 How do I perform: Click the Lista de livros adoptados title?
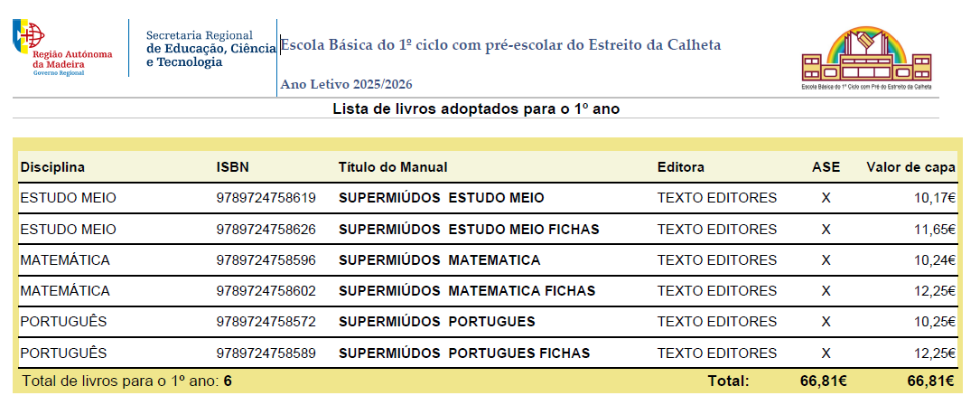pos(476,108)
